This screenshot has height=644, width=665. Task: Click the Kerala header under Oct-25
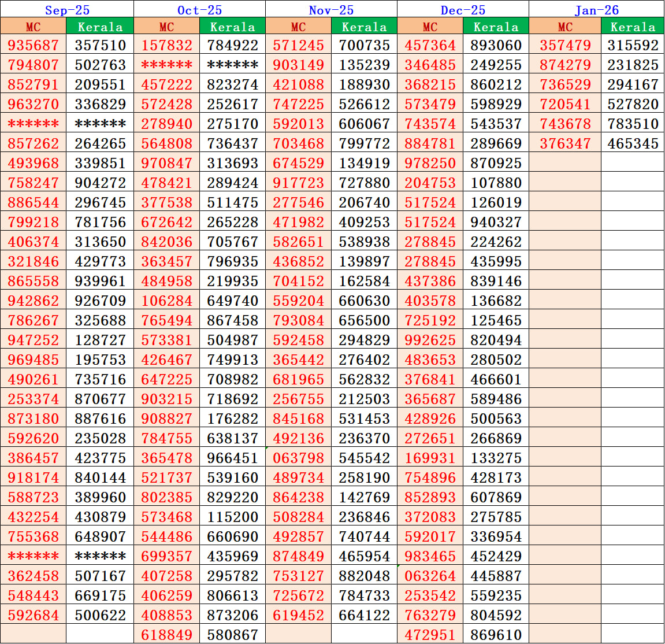pyautogui.click(x=232, y=26)
